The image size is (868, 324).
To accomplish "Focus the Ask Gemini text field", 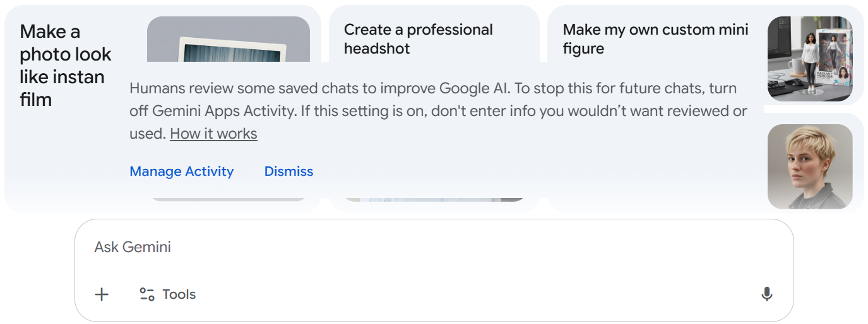I will point(379,247).
